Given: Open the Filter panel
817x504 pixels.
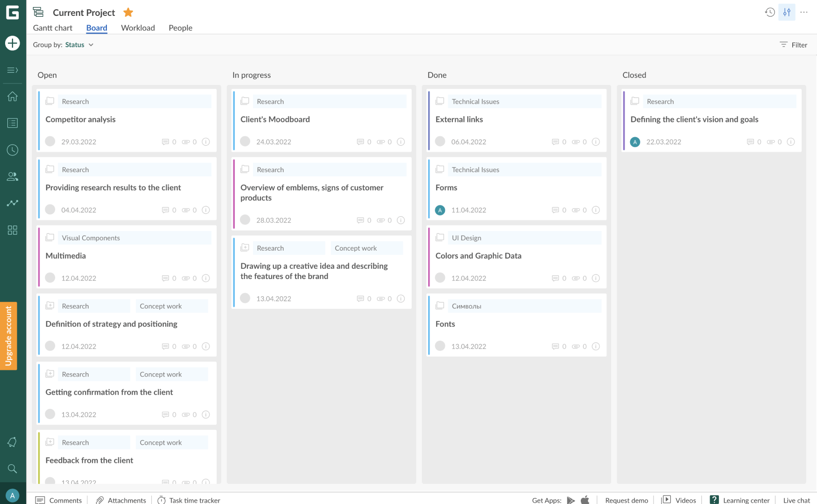Looking at the screenshot, I should coord(794,45).
